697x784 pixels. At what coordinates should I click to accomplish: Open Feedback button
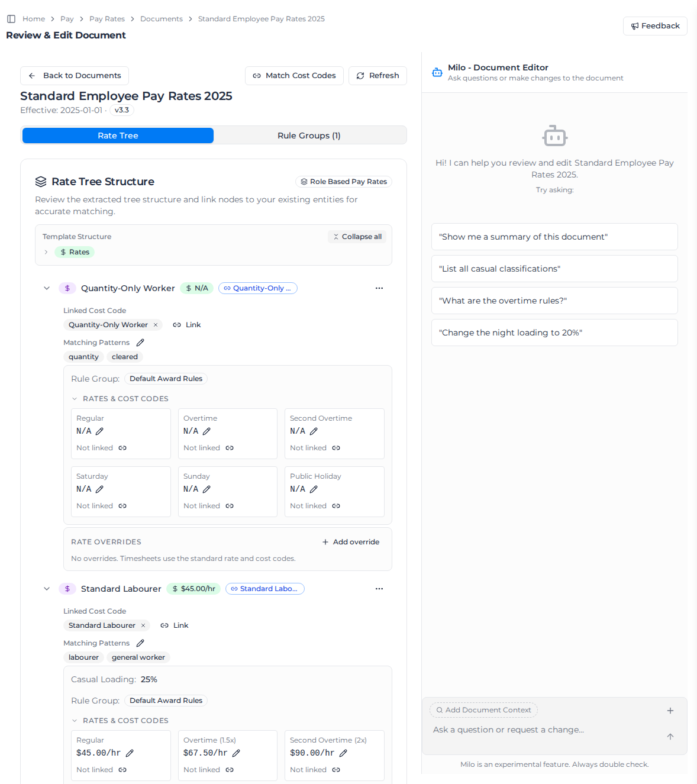click(655, 26)
